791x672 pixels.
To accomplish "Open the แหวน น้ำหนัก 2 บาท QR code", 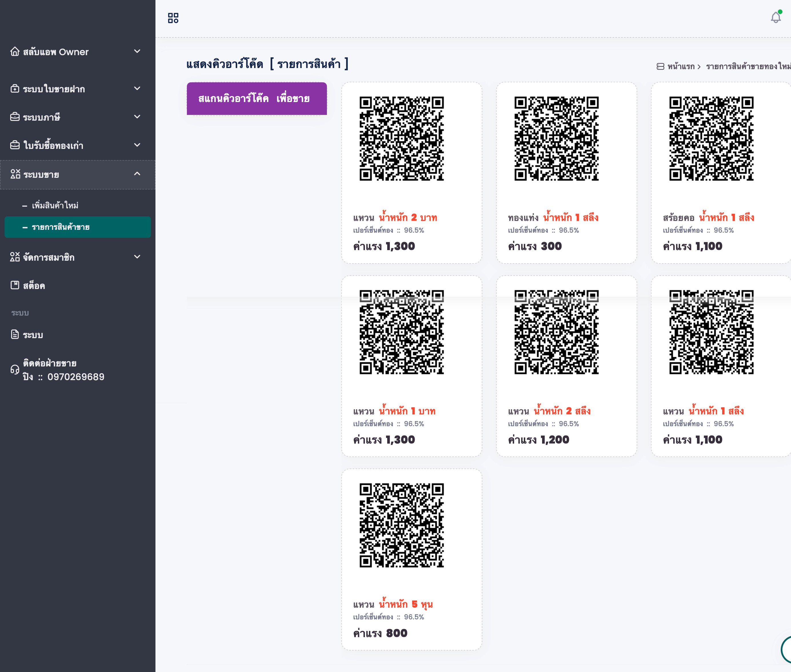I will tap(402, 139).
